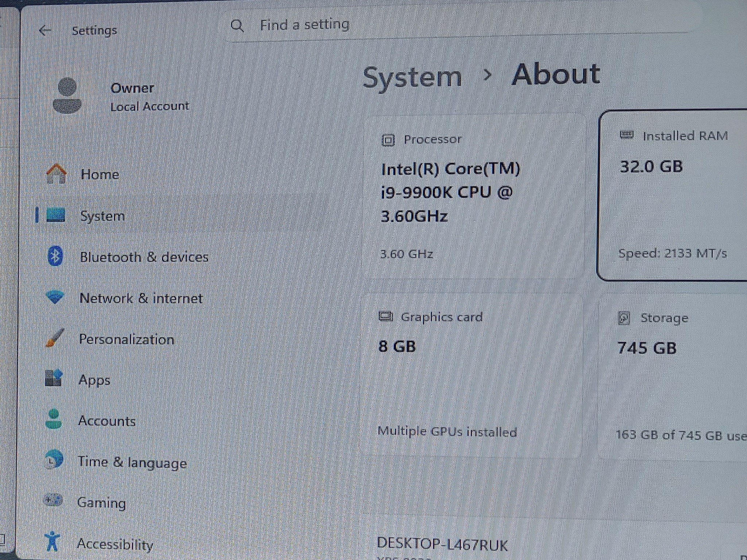Open Apps settings

pos(94,380)
